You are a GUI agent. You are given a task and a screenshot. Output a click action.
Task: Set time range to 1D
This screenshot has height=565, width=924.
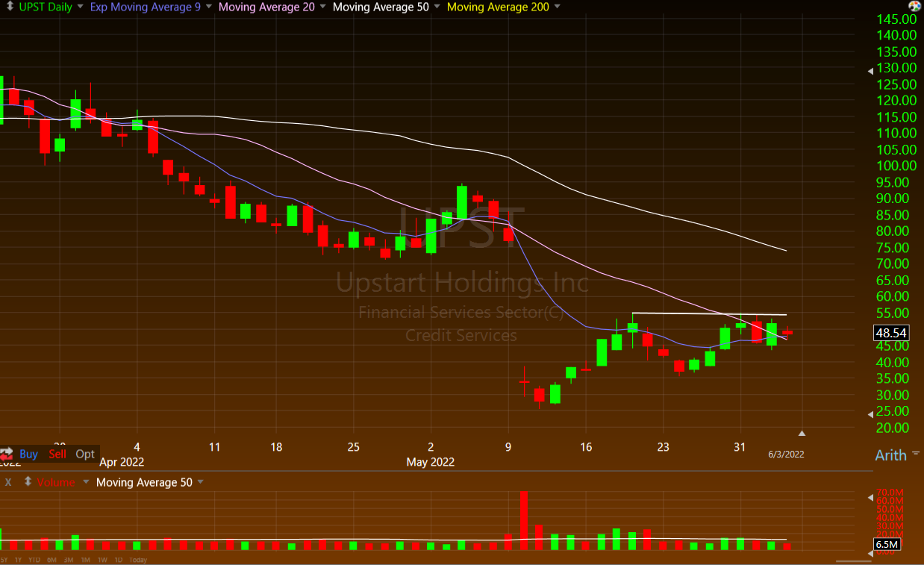(x=119, y=560)
